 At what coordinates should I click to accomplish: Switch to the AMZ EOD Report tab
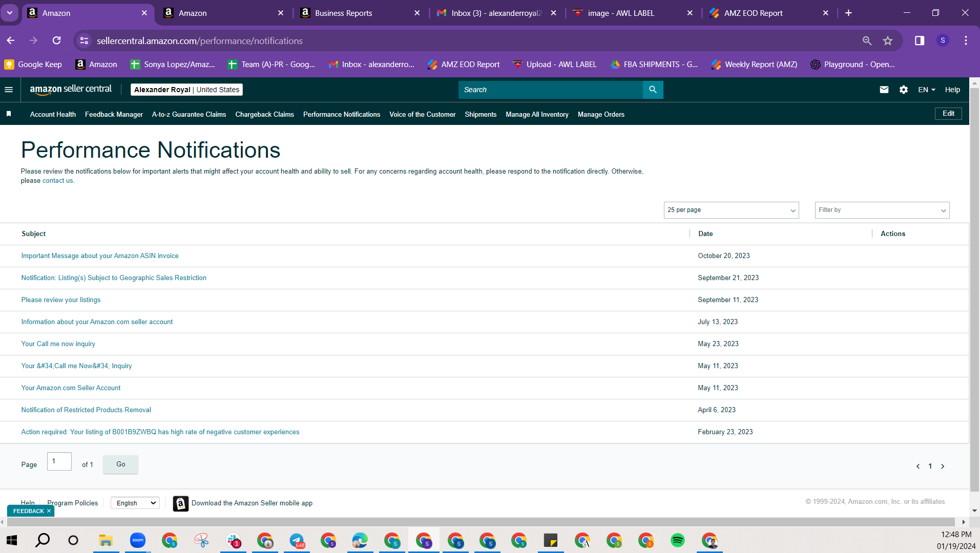point(769,13)
